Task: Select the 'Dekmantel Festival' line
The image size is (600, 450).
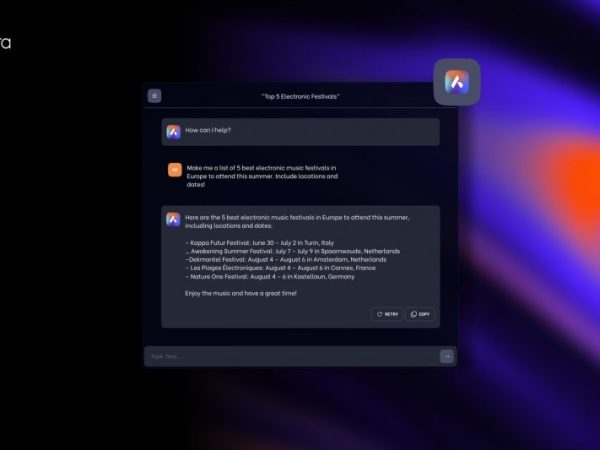Action: [286, 259]
